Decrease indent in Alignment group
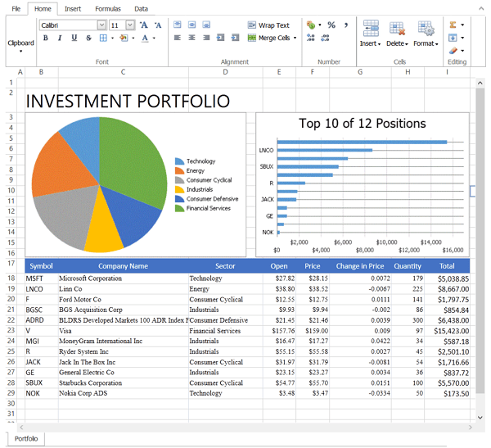 click(x=221, y=38)
